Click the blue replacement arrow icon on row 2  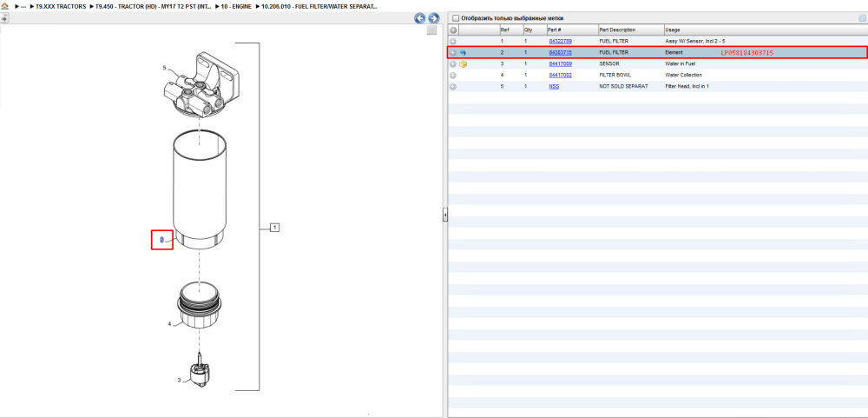pos(464,53)
